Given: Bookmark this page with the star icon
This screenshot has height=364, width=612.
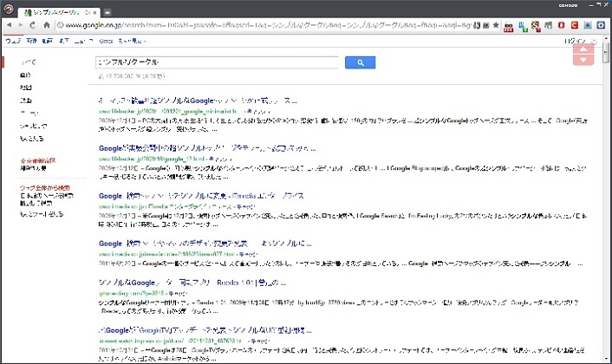Looking at the screenshot, I should click(496, 25).
